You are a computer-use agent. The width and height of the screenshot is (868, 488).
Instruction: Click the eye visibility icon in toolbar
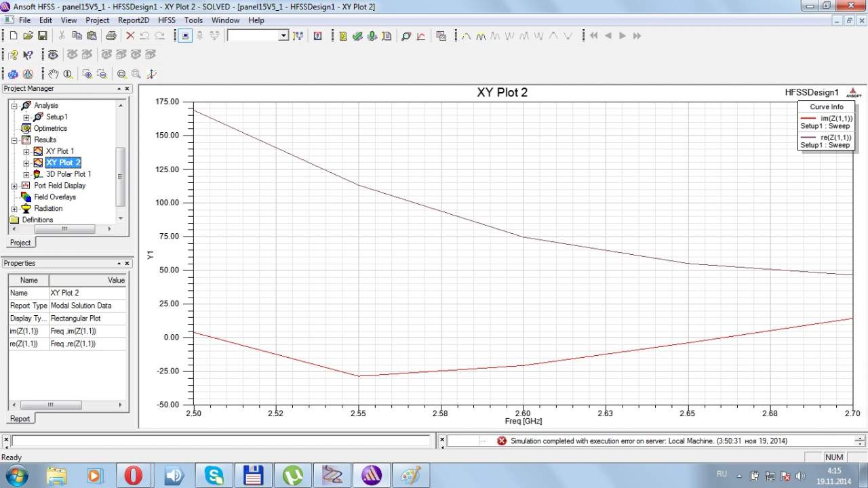53,55
